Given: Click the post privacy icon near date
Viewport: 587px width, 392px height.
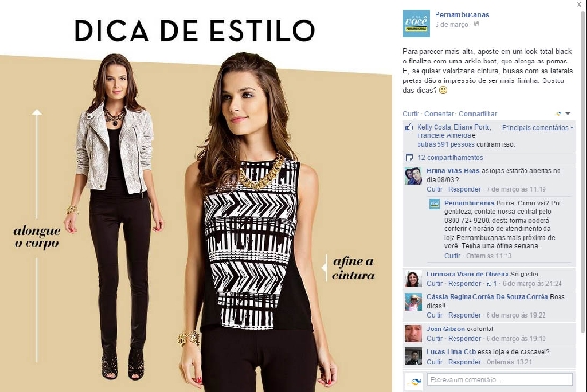Looking at the screenshot, I should [x=477, y=24].
